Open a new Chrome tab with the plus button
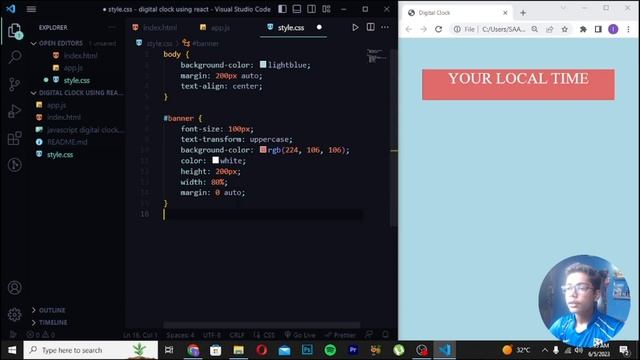The height and width of the screenshot is (360, 640). (x=523, y=13)
